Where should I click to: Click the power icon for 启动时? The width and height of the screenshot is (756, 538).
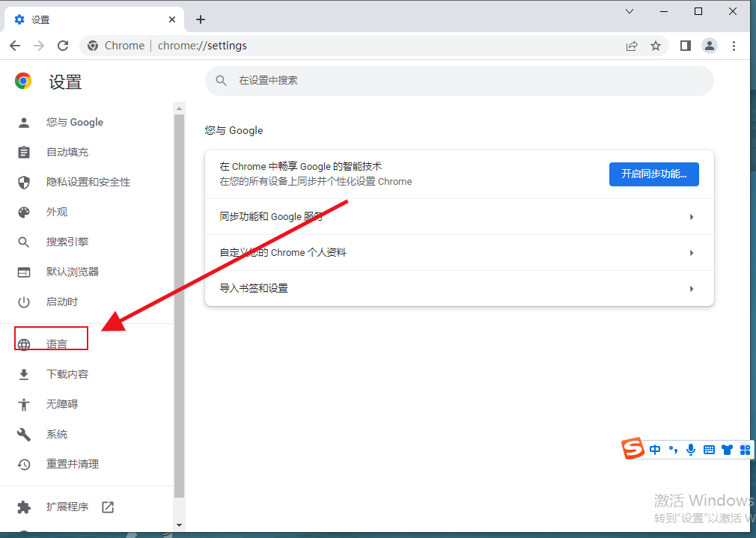[x=24, y=302]
